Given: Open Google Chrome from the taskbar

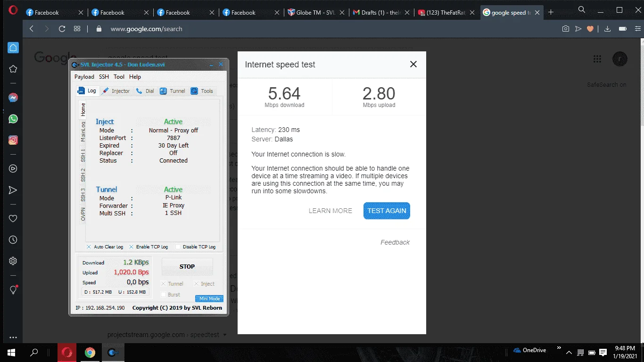Looking at the screenshot, I should 90,352.
